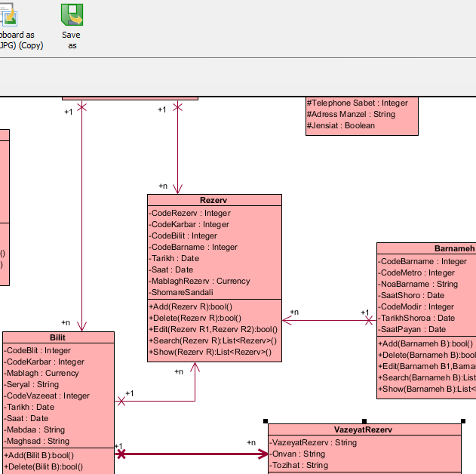Screen dimensions: 476x474
Task: Click the CodeRezerv : Integer attribute
Action: pos(190,213)
